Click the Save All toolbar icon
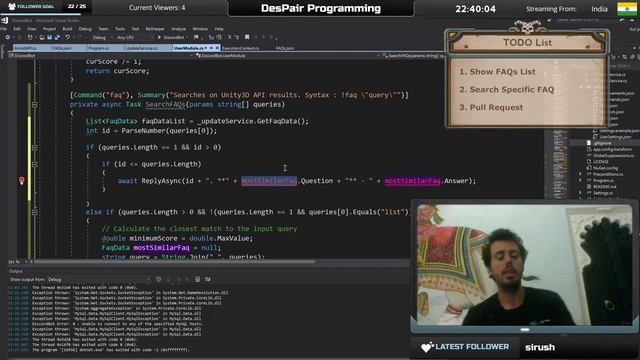Viewport: 640px width, 360px height. (x=57, y=37)
